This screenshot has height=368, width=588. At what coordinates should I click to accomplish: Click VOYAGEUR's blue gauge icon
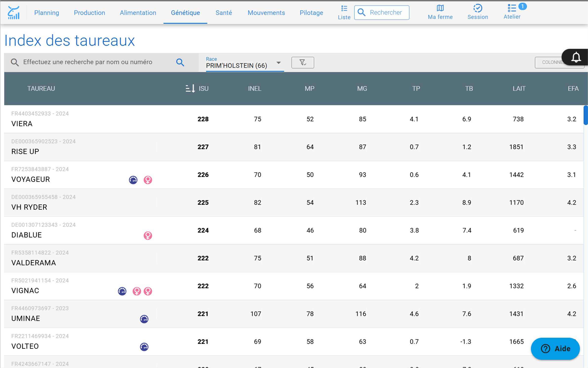tap(133, 180)
